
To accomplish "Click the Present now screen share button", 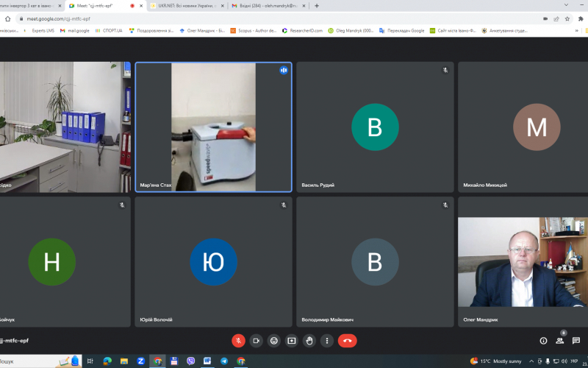I will [x=292, y=341].
